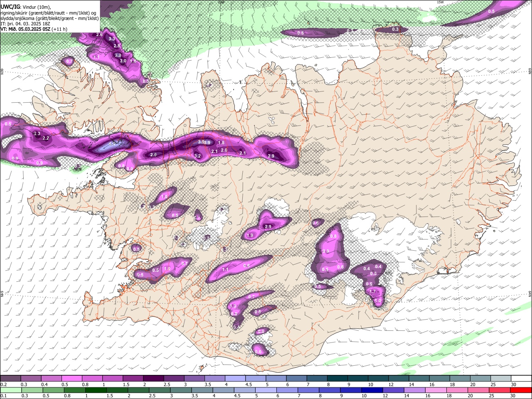Screen dimensions: 532x399
Task: Click the "1.8" snowfall value on the map
Action: [x=222, y=143]
